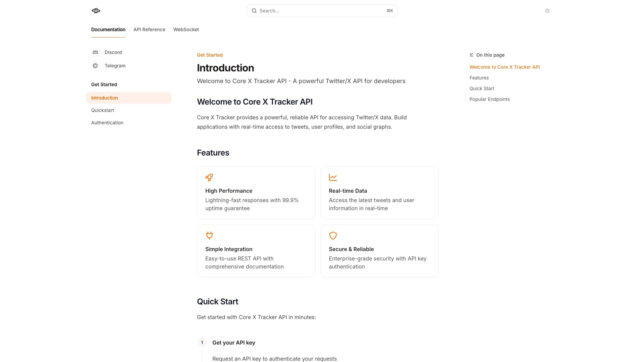Click the orange Get Started breadcrumb label

click(210, 55)
